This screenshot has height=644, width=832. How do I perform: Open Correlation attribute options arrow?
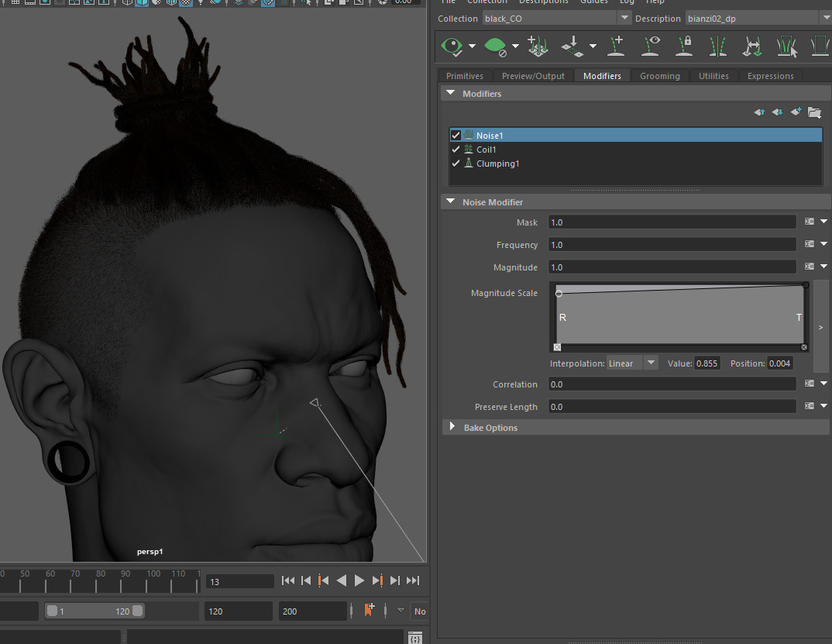click(823, 384)
